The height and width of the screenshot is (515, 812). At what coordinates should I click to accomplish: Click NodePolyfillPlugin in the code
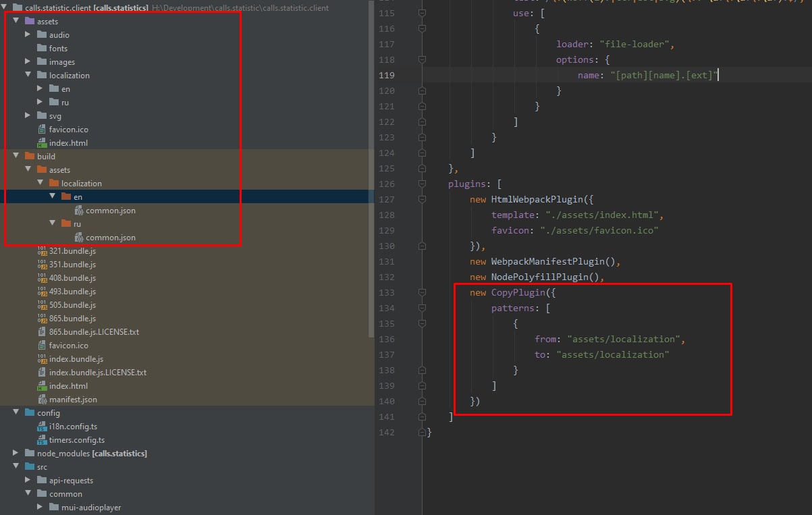click(x=539, y=277)
